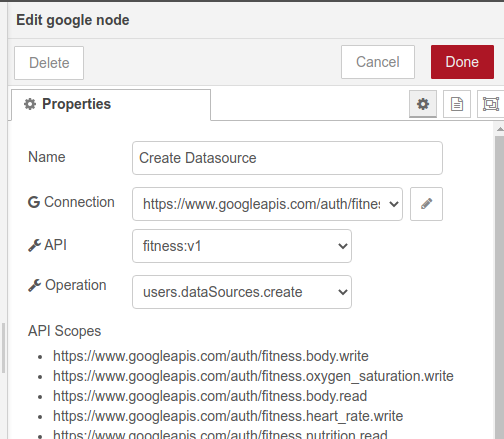504x439 pixels.
Task: Select the fitness.body.write scope text
Action: coord(211,356)
